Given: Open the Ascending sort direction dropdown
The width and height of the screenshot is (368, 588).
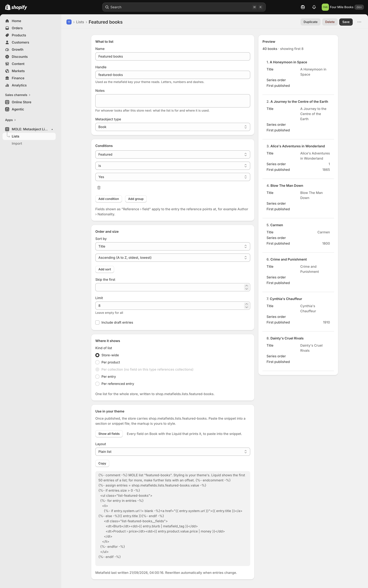Looking at the screenshot, I should tap(172, 257).
